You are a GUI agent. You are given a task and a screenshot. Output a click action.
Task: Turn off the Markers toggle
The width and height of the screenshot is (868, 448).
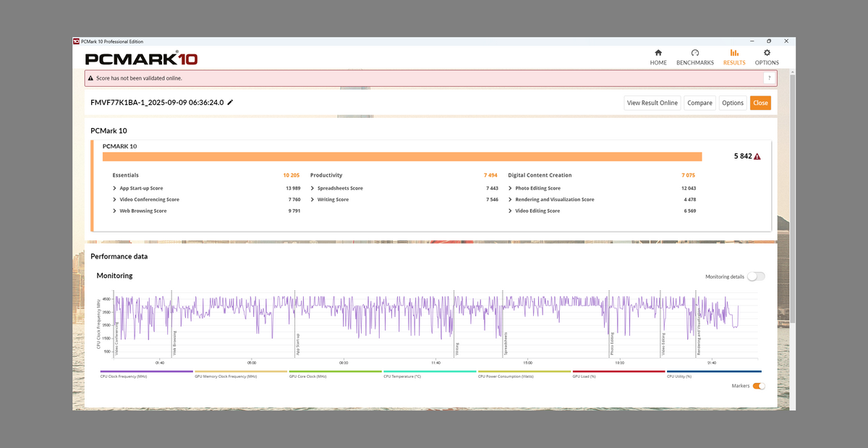coord(758,386)
